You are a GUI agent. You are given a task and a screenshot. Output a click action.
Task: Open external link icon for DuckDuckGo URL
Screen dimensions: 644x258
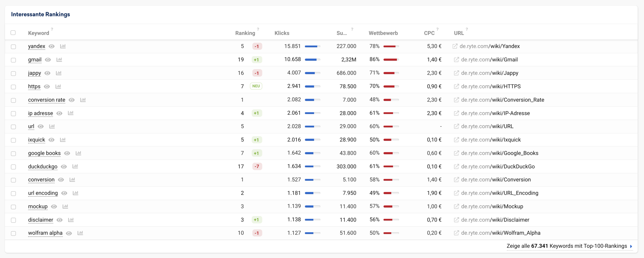click(456, 166)
